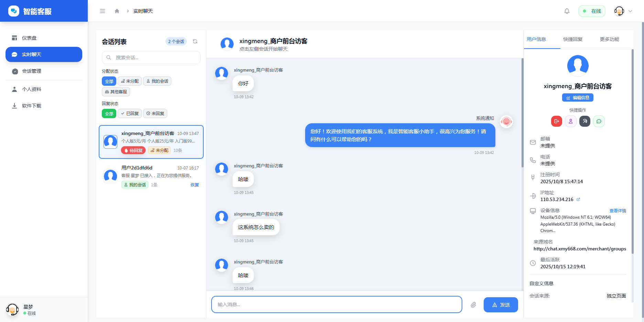The image size is (644, 322).
Task: Click the 在线 online status badge
Action: (592, 11)
